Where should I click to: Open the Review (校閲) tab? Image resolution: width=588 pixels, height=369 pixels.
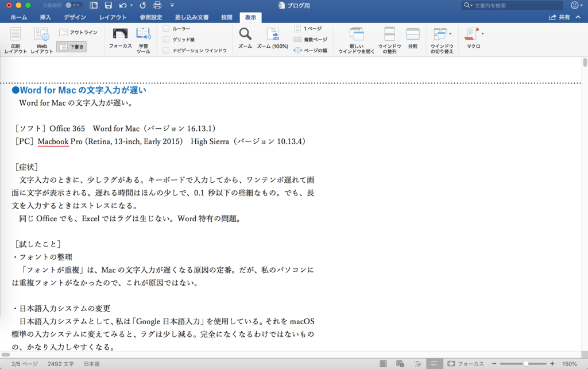pos(226,17)
